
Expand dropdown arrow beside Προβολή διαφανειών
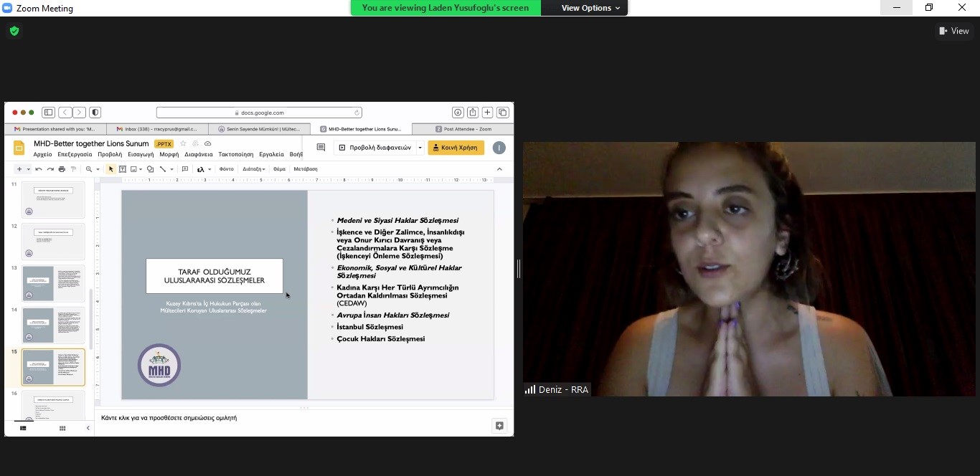click(420, 148)
